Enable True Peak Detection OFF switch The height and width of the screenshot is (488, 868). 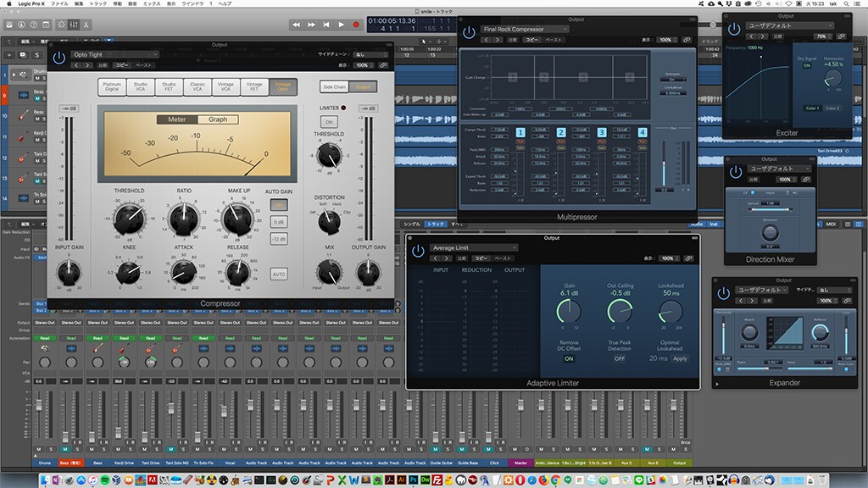[620, 358]
